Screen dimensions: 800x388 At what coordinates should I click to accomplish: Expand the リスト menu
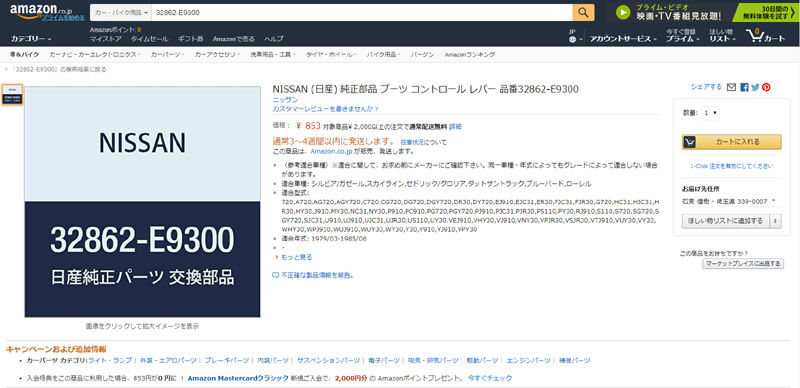coord(722,39)
